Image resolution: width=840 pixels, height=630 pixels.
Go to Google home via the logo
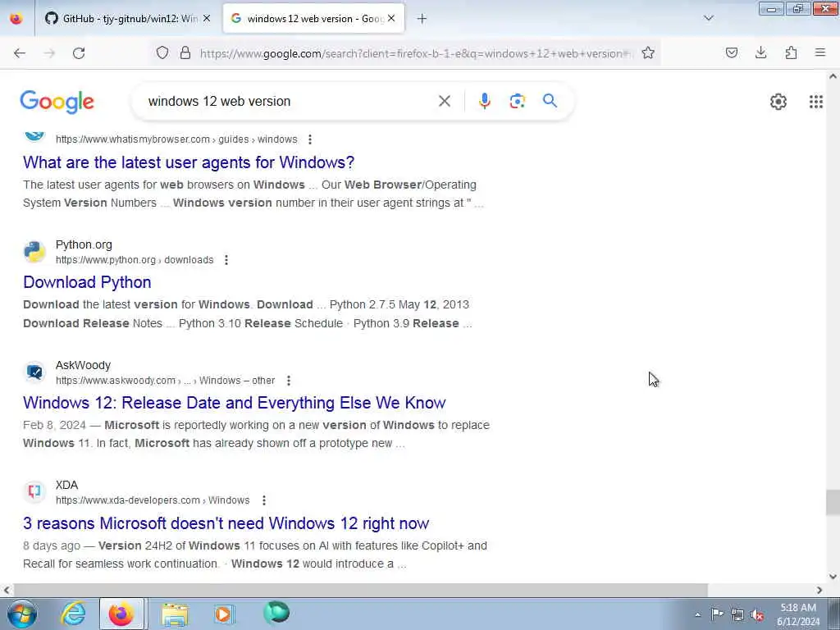57,102
